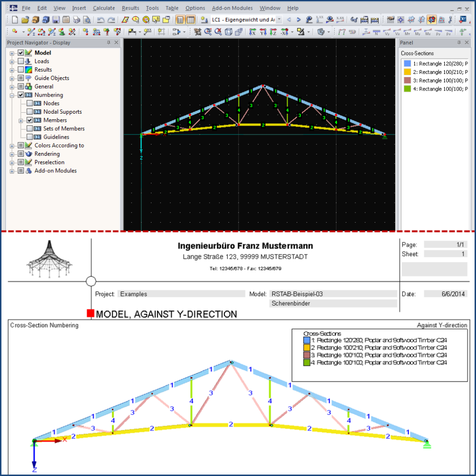
Task: Show bending moment Mz results icon
Action: point(428,32)
